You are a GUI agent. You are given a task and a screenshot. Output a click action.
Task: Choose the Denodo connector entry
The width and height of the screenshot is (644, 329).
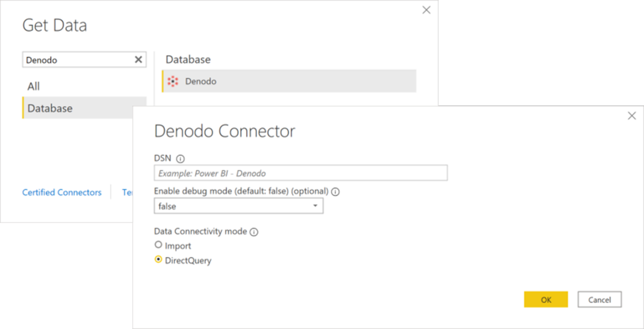[x=201, y=81]
